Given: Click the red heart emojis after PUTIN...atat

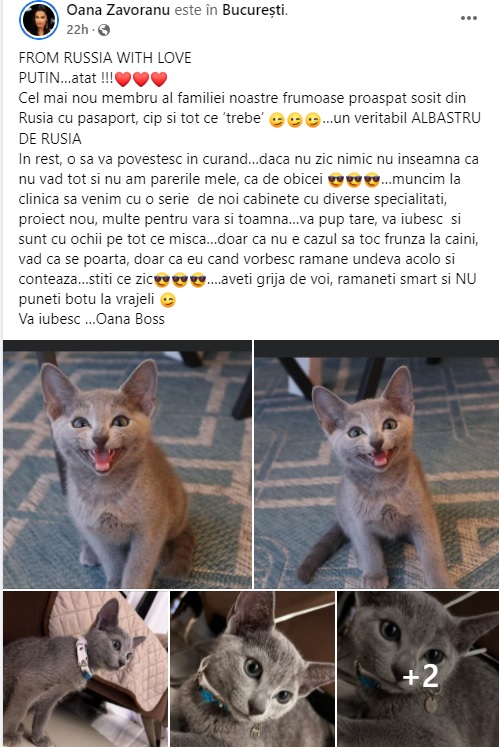Looking at the screenshot, I should coord(141,79).
